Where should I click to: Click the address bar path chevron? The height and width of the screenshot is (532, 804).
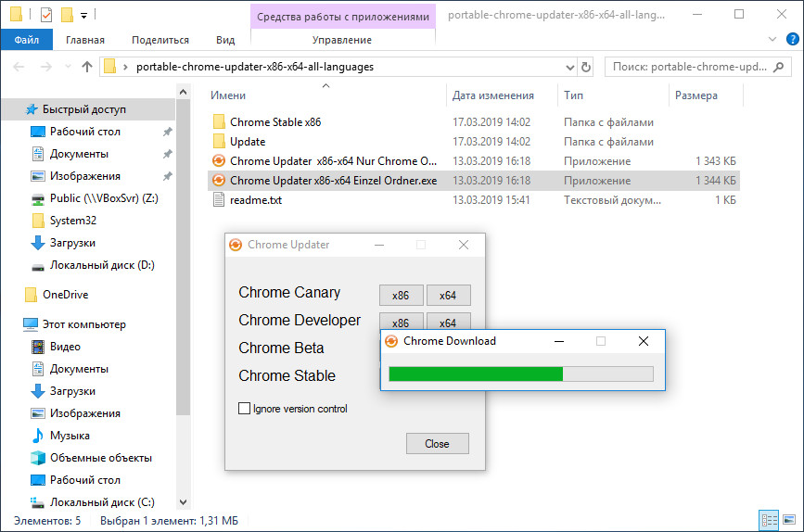point(125,67)
